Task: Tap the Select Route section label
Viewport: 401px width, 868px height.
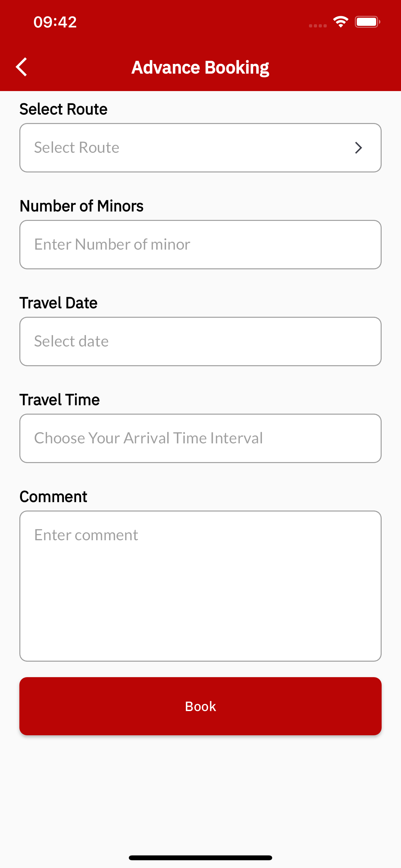Action: coord(63,109)
